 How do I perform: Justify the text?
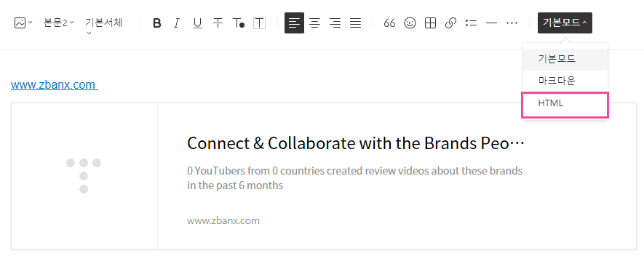pos(355,23)
